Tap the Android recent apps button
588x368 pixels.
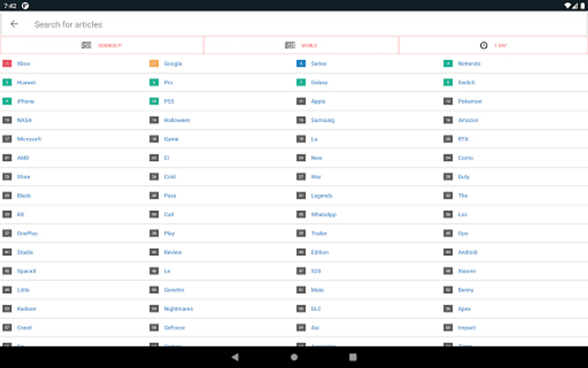[x=353, y=357]
